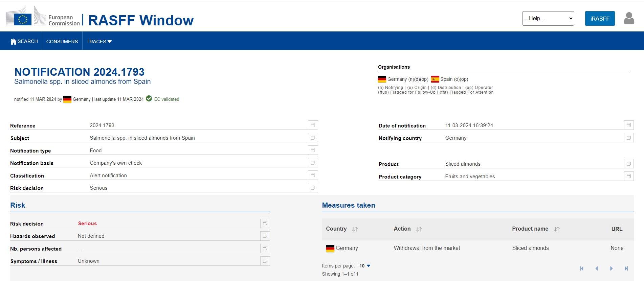
Task: Click 'Sliced almonds' in Measures table
Action: [x=531, y=248]
